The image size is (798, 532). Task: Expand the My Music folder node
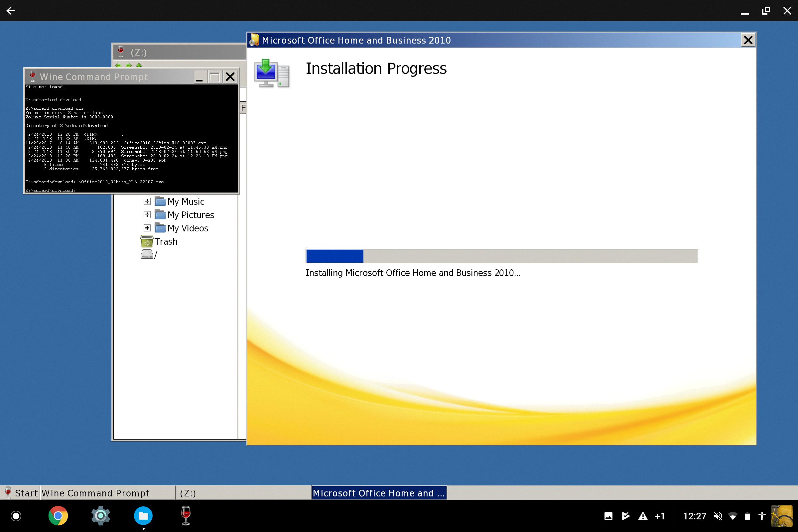pos(147,201)
